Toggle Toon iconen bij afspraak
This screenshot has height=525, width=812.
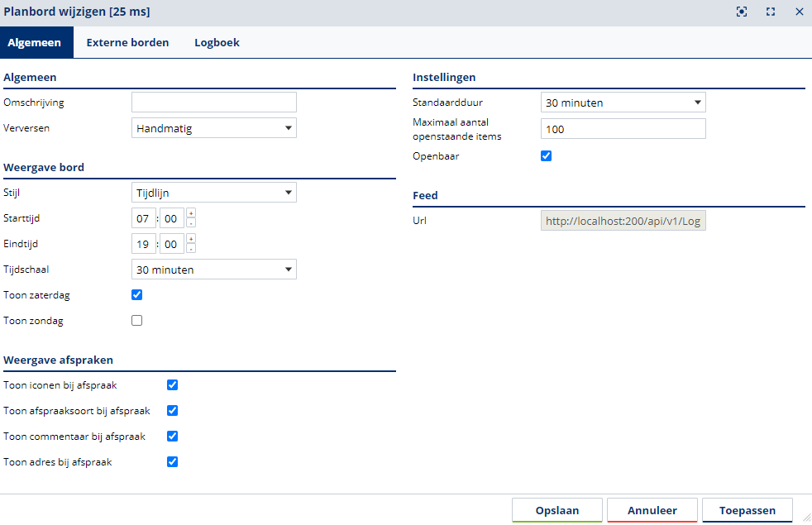tap(173, 385)
